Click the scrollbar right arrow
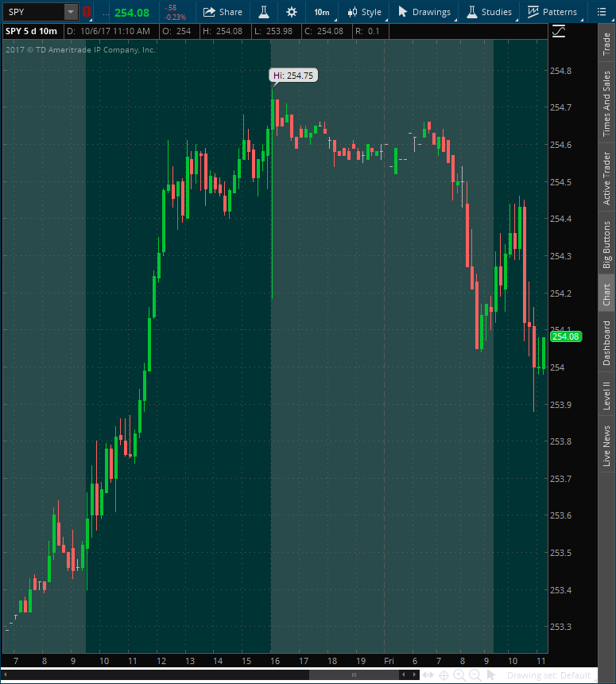This screenshot has width=616, height=684. tap(414, 674)
